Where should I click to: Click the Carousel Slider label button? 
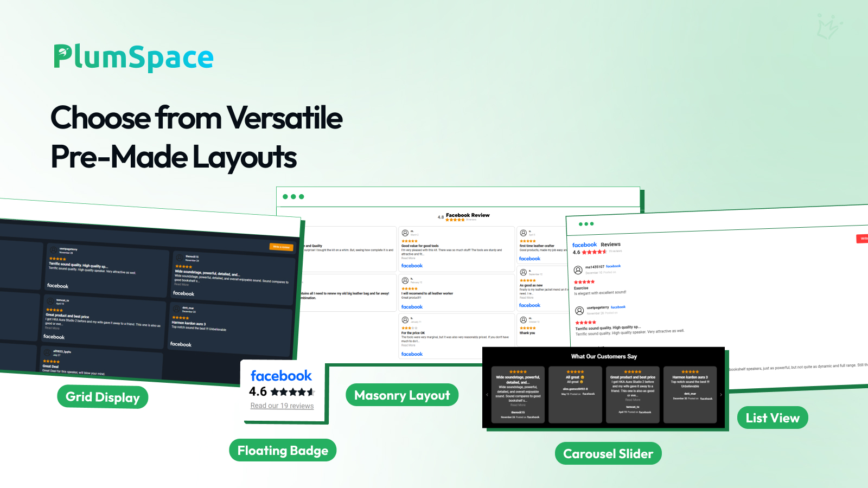(608, 453)
